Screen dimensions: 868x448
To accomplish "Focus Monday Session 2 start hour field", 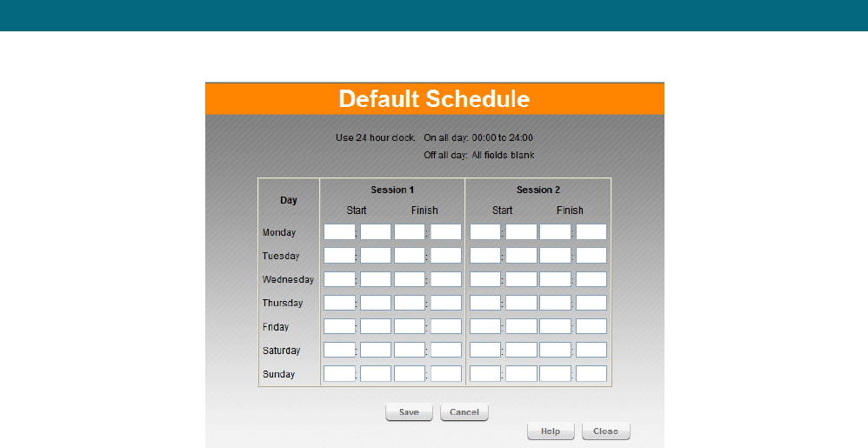I will coord(485,232).
